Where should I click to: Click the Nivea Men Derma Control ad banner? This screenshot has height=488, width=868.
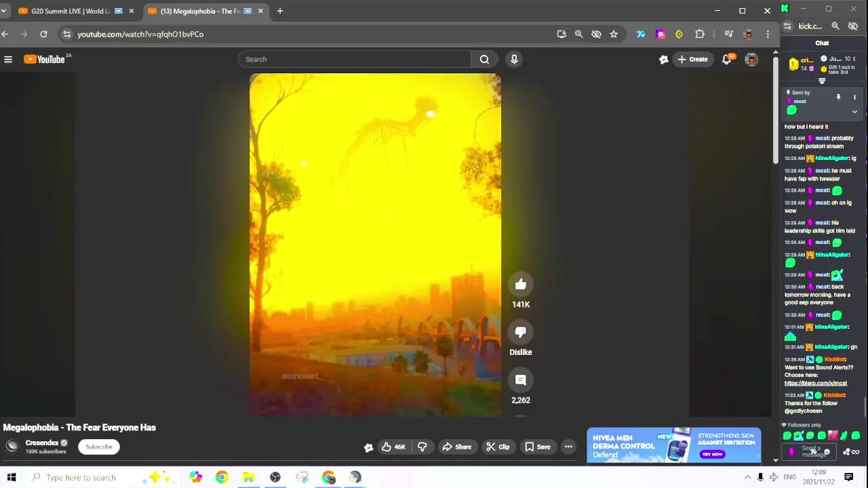[x=674, y=446]
